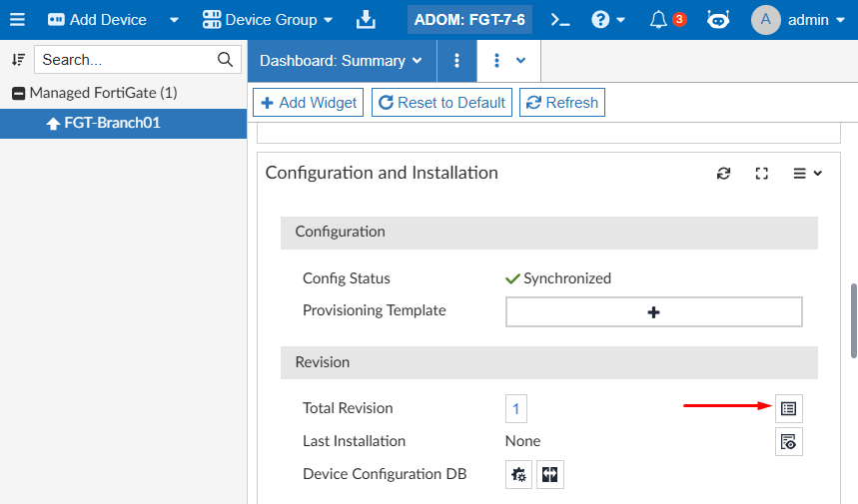The height and width of the screenshot is (504, 858).
Task: Open the admin account dropdown
Action: [816, 20]
